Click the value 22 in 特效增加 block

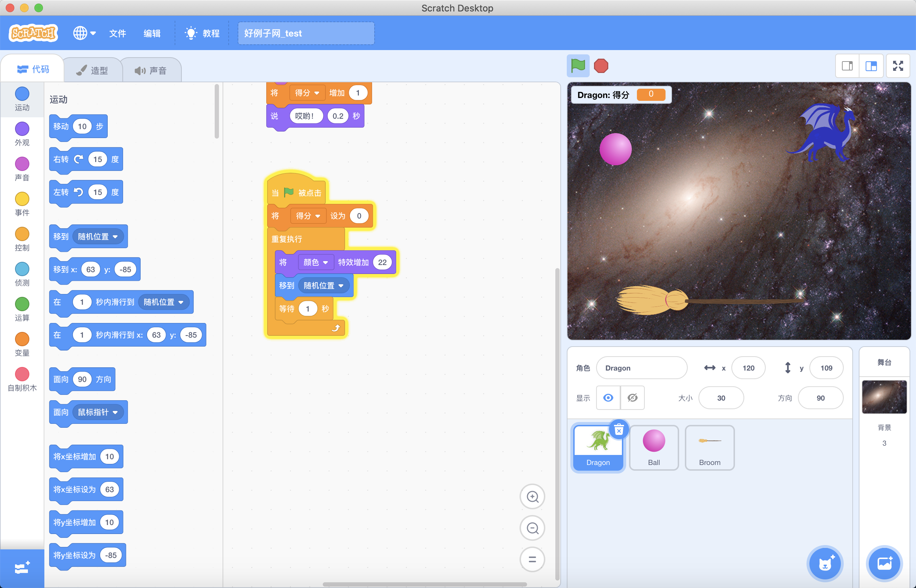382,262
